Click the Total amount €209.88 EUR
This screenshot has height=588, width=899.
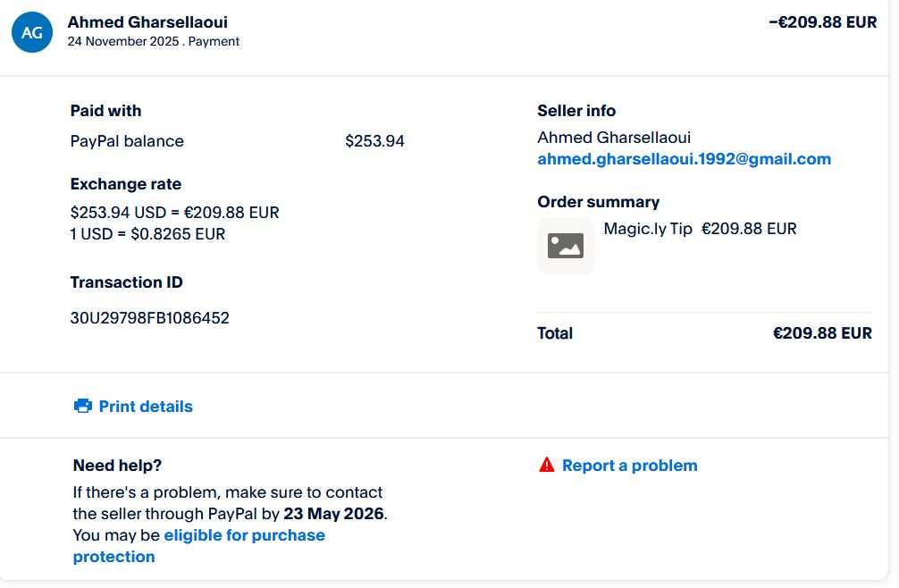coord(821,333)
